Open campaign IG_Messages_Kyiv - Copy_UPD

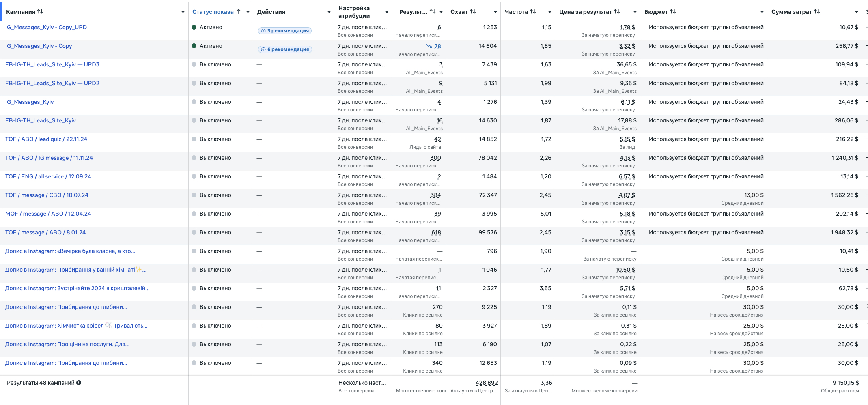[46, 27]
